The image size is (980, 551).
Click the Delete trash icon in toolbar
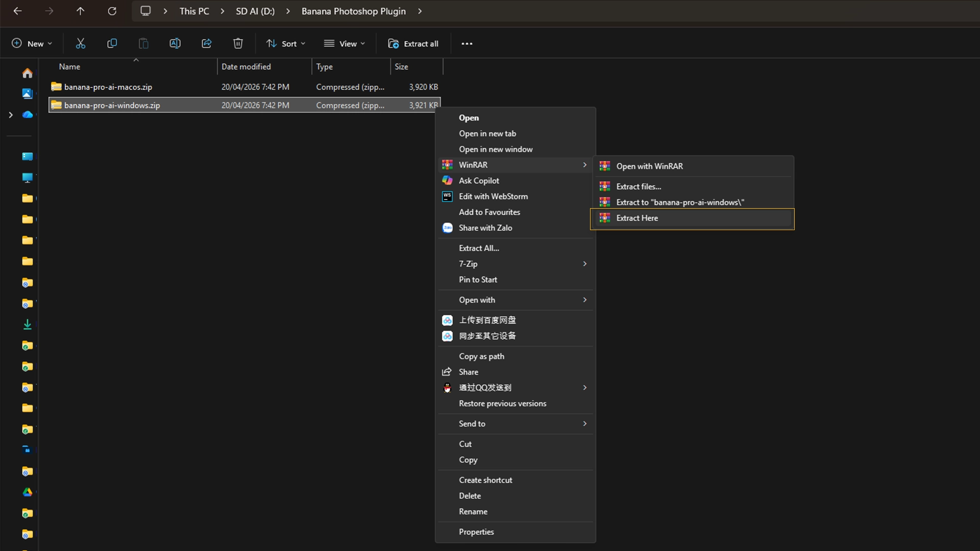click(x=238, y=43)
